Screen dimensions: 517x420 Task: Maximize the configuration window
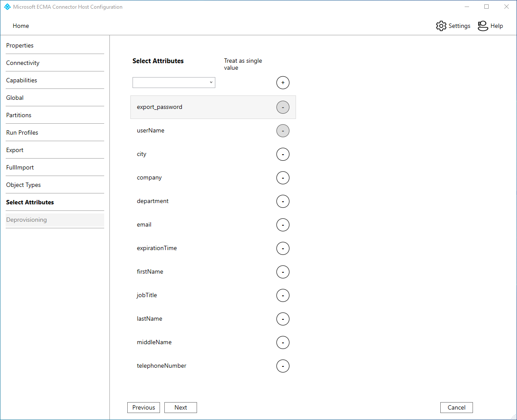click(x=486, y=7)
